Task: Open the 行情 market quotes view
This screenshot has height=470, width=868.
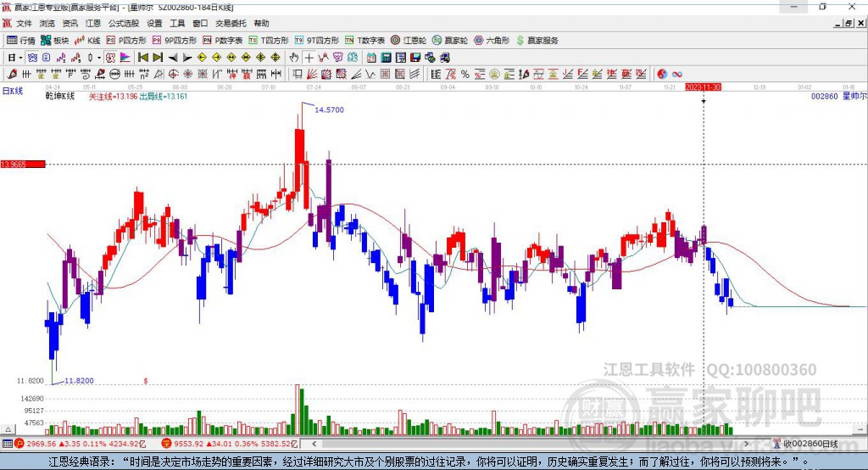Action: pos(20,41)
